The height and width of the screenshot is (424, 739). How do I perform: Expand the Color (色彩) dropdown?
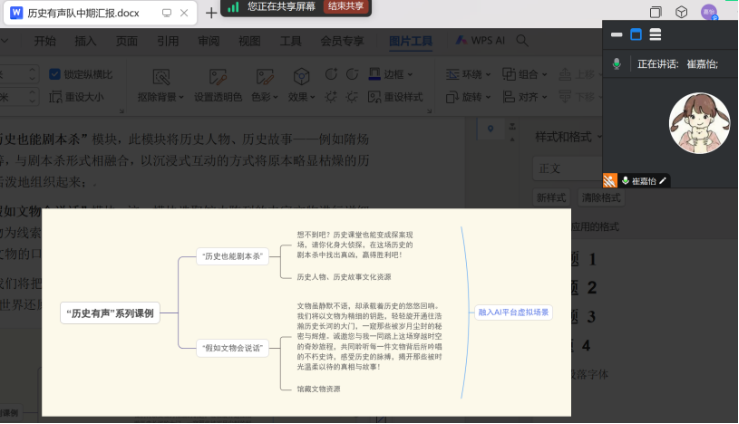coord(265,97)
